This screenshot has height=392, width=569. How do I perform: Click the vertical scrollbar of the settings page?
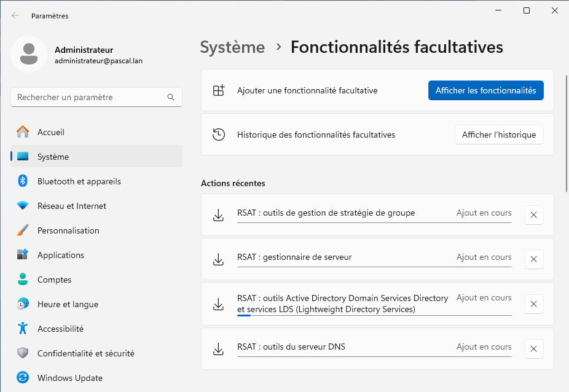(567, 133)
